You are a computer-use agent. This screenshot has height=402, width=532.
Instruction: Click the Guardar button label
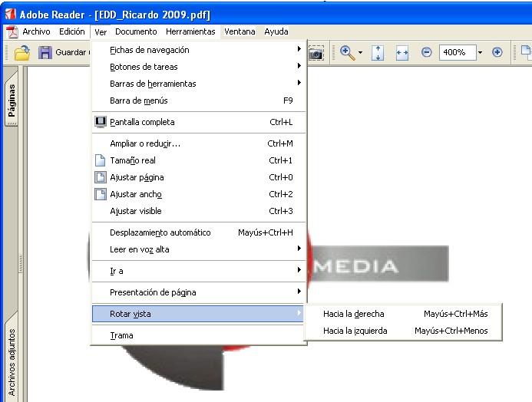click(71, 52)
